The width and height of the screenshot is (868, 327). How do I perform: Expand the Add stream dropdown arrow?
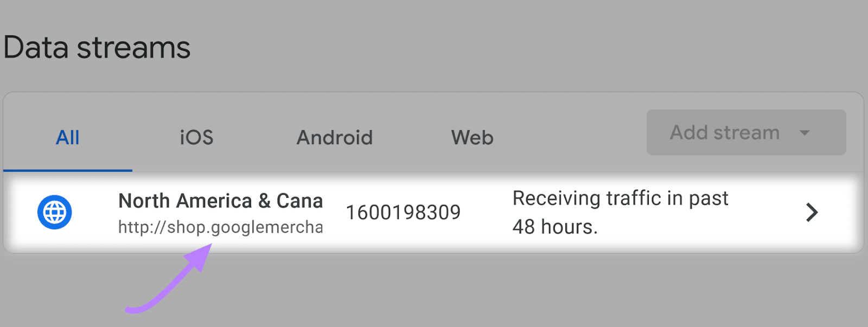pyautogui.click(x=805, y=133)
